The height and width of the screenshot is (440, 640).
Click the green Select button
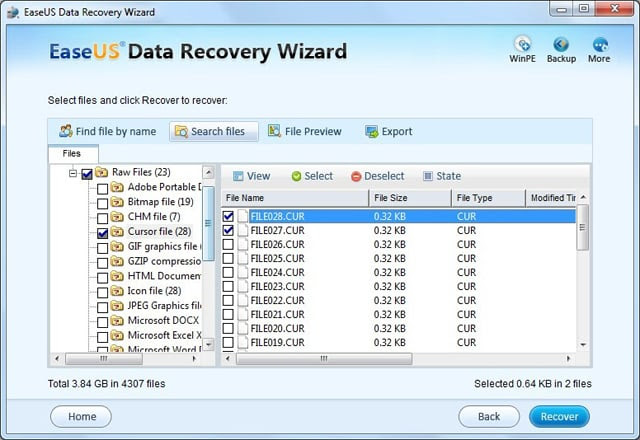[x=312, y=176]
